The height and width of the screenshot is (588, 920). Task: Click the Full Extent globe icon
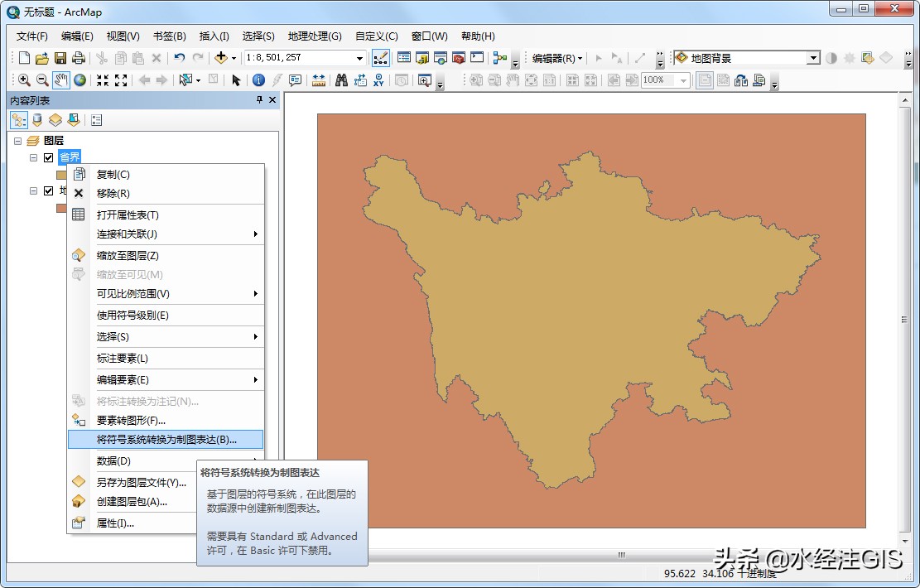pos(79,80)
